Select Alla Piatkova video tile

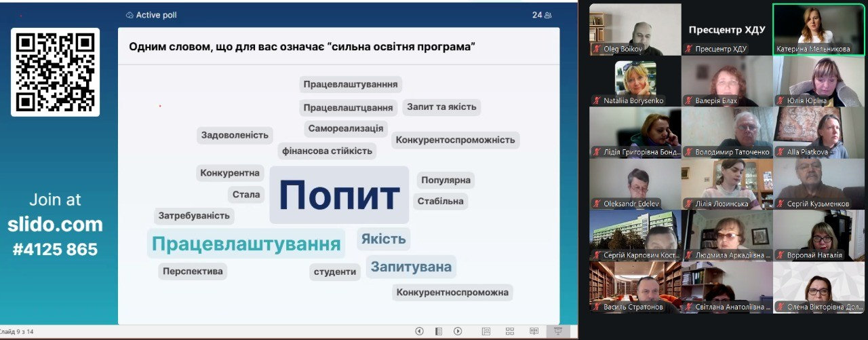coord(819,132)
